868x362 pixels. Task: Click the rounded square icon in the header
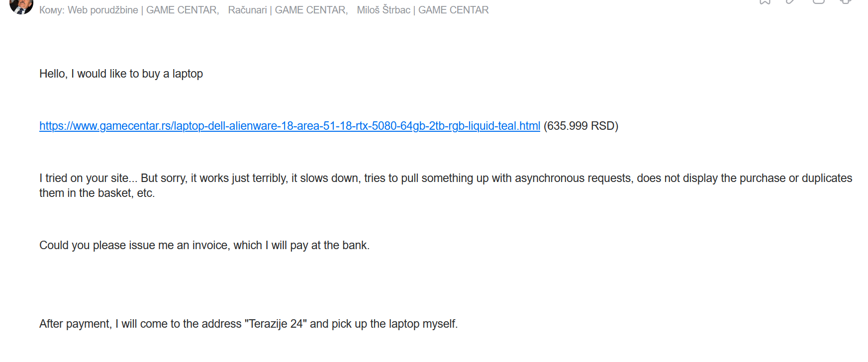(819, 2)
